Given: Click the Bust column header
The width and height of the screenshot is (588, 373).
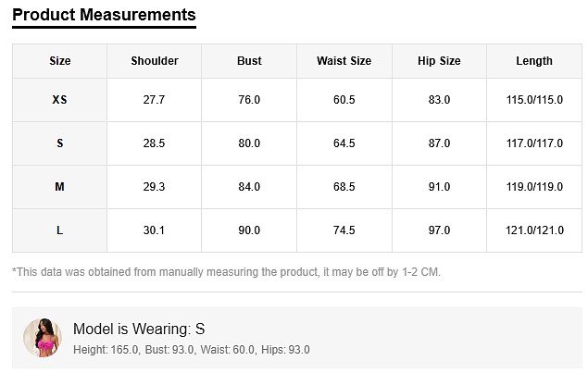Looking at the screenshot, I should [x=249, y=61].
